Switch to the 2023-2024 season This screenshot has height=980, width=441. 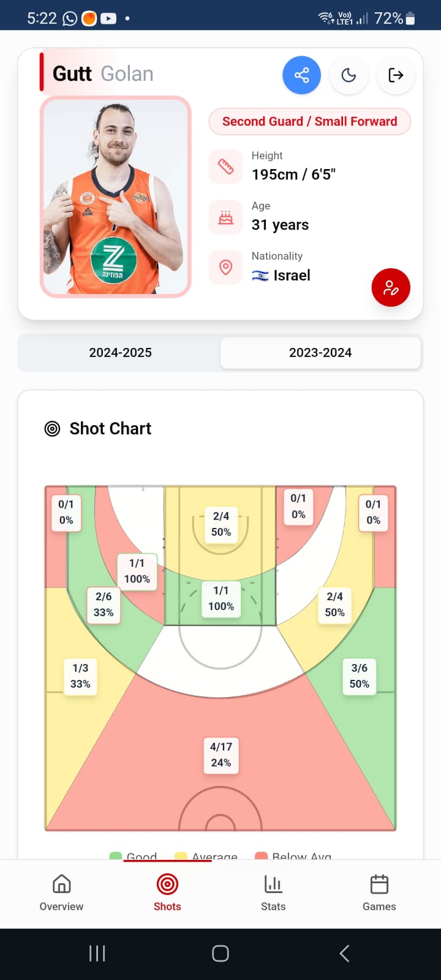click(320, 353)
